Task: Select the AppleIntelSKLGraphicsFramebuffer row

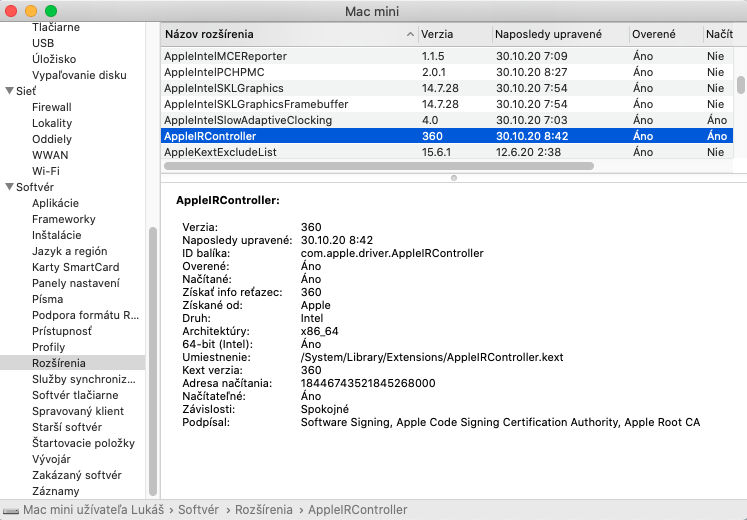Action: pyautogui.click(x=447, y=104)
